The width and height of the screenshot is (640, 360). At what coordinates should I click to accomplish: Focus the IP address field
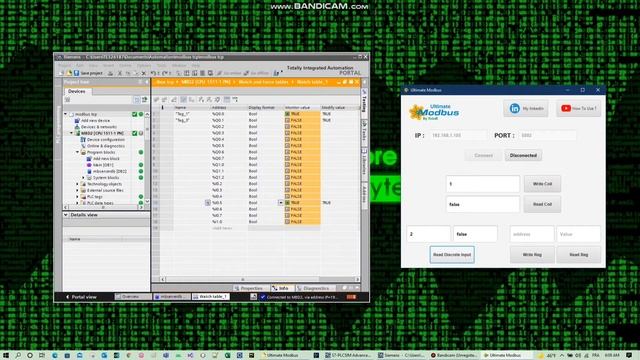[x=458, y=135]
